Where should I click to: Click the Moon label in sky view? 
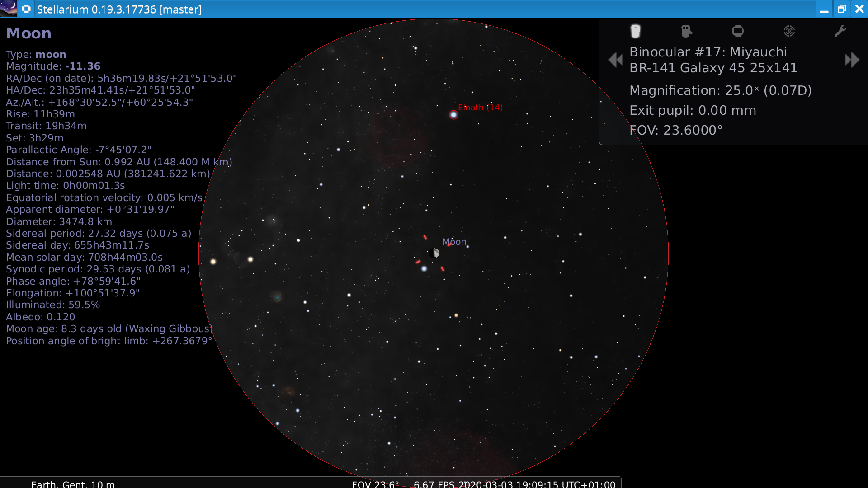pos(454,242)
